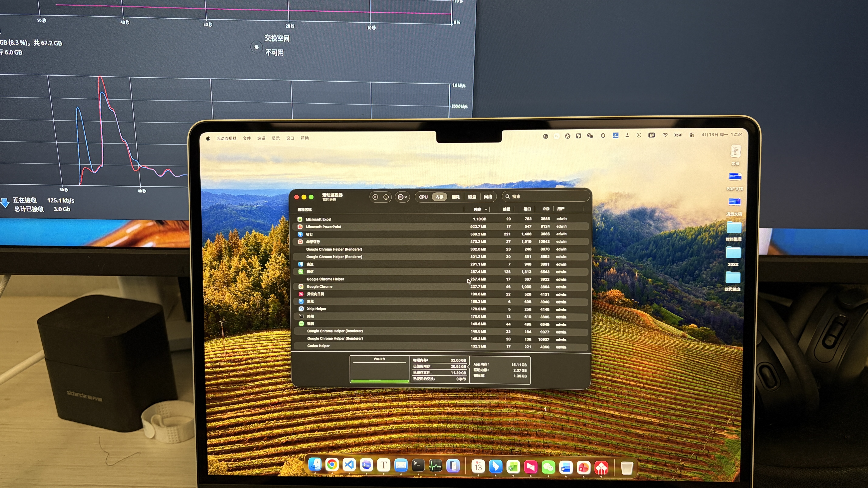This screenshot has height=488, width=868.
Task: Open the 活动监视器 menu in the menu bar
Action: [x=226, y=138]
